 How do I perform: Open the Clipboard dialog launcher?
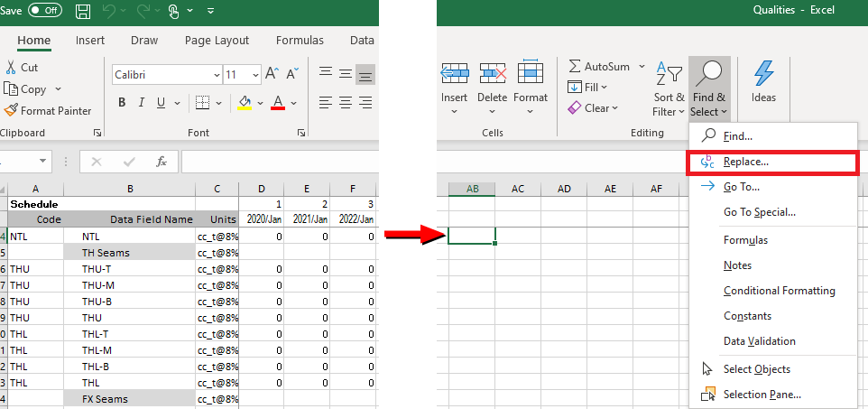click(x=97, y=133)
